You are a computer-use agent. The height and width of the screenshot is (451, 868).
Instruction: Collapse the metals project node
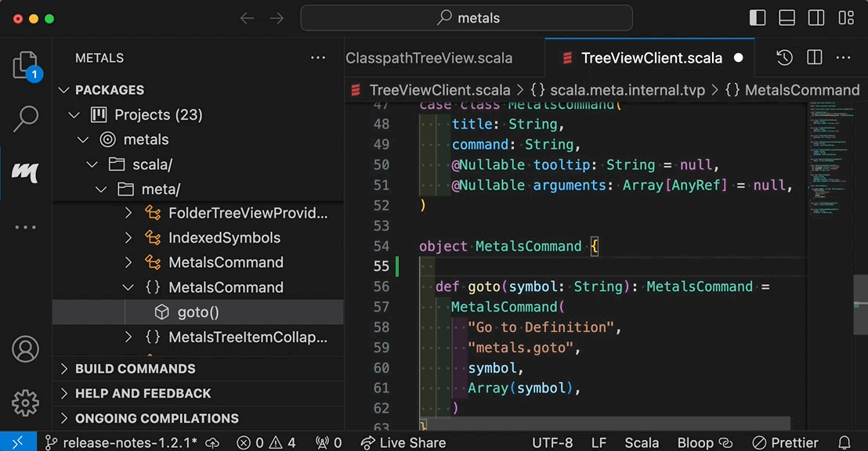[82, 140]
